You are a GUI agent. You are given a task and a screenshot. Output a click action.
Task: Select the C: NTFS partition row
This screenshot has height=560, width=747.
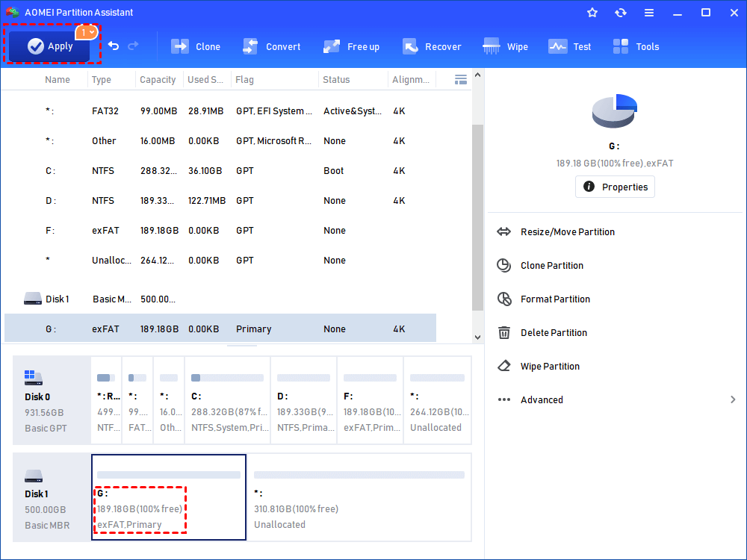click(220, 170)
